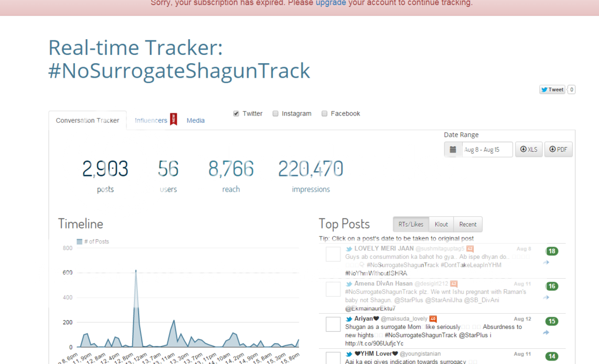Click the upgrade link in the expiry banner
The image size is (599, 364).
pyautogui.click(x=331, y=3)
